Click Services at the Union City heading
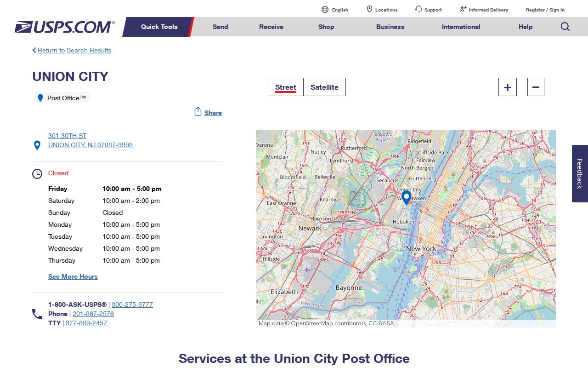The width and height of the screenshot is (588, 368). [294, 358]
